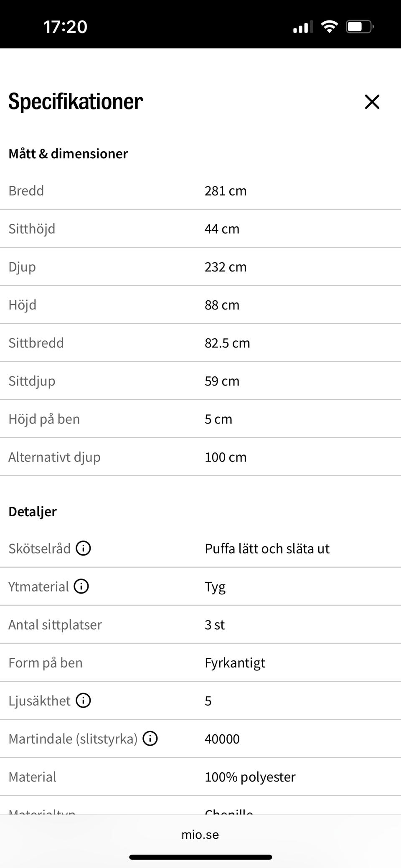Tap the Detaljer section heading

click(x=33, y=511)
